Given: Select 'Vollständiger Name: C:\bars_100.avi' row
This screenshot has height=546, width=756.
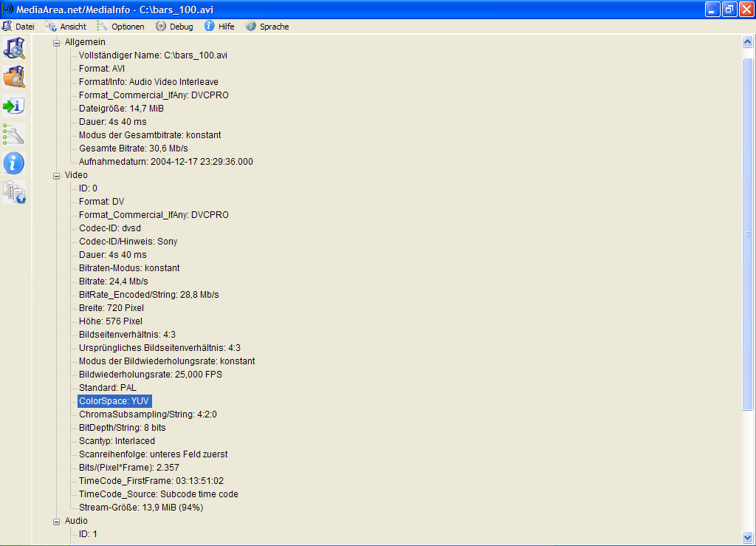Looking at the screenshot, I should pyautogui.click(x=153, y=55).
